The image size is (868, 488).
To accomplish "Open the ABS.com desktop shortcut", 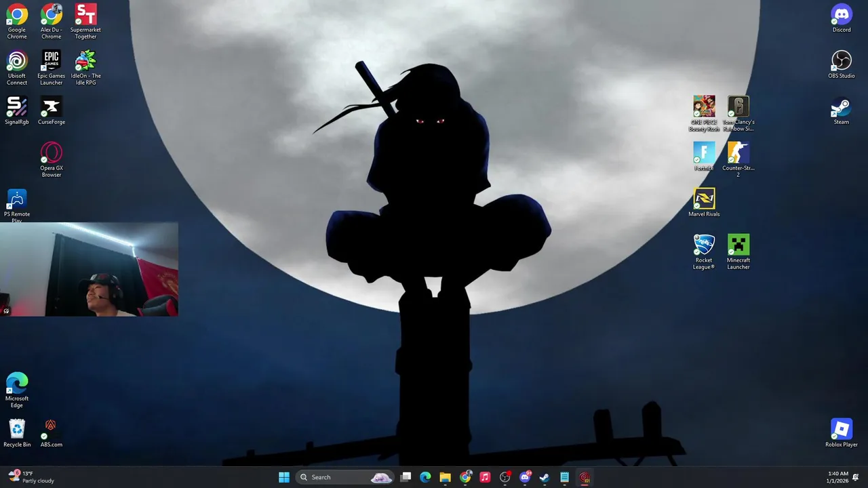I will point(52,433).
